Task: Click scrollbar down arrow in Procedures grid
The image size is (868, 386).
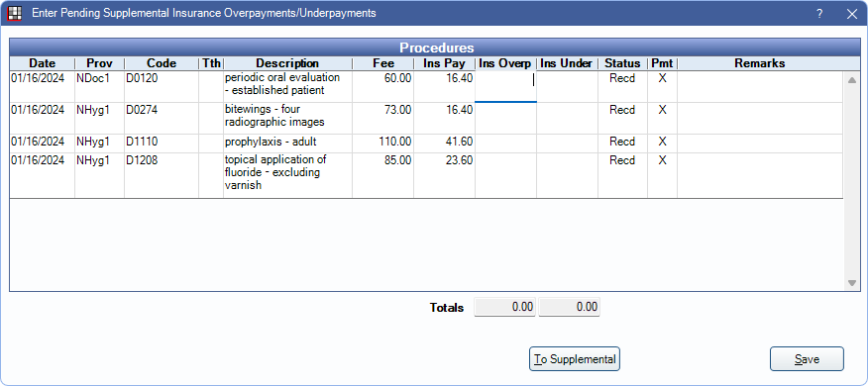Action: click(x=852, y=283)
